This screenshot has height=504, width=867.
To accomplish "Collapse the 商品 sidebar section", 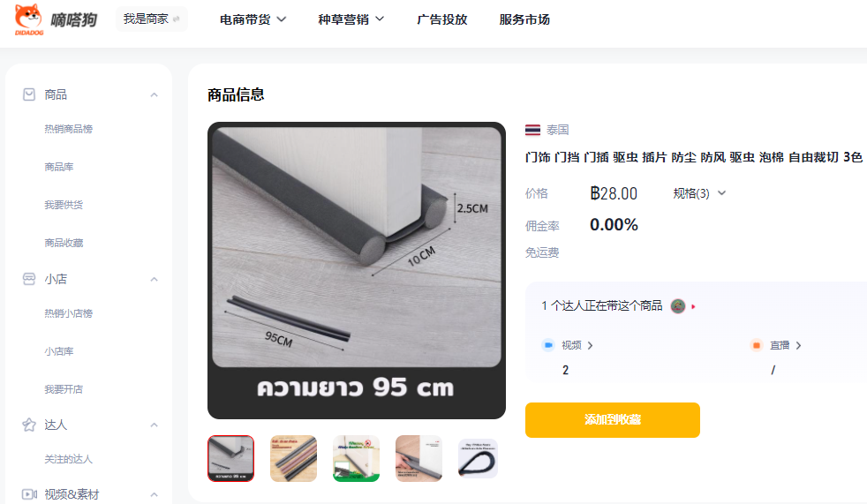I will [x=155, y=95].
